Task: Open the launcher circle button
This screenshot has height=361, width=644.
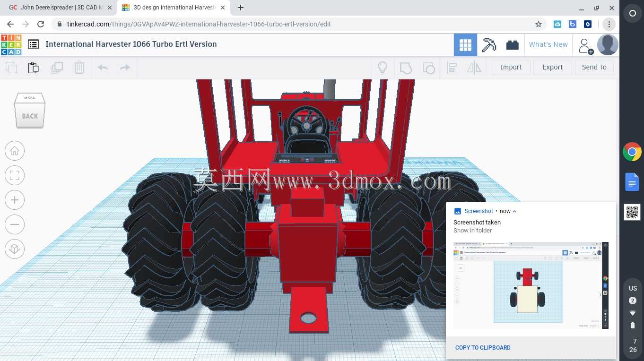Action: [633, 14]
